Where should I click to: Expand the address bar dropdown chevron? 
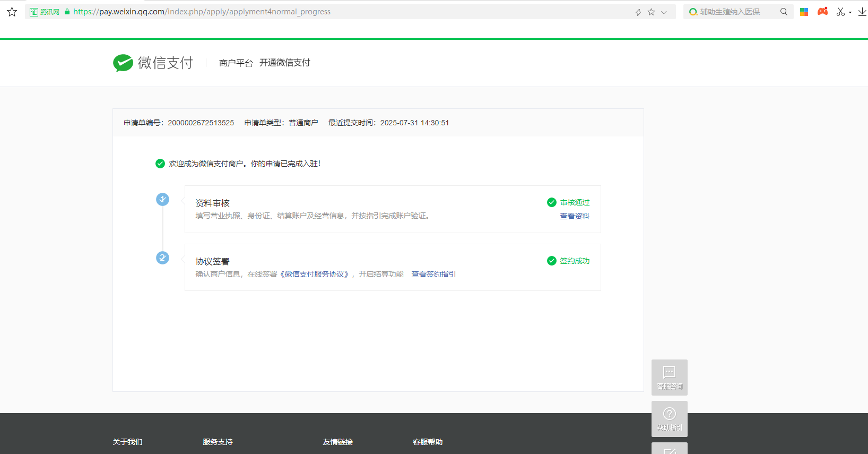coord(664,12)
